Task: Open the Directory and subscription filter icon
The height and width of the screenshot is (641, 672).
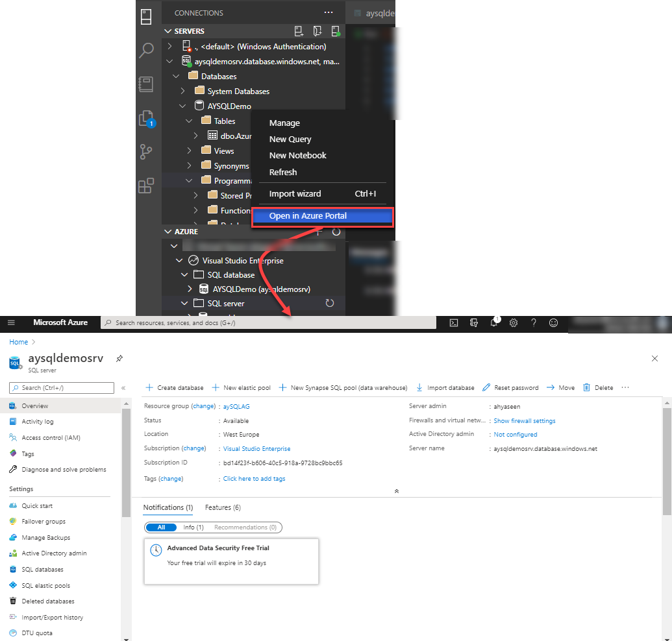Action: click(x=473, y=323)
